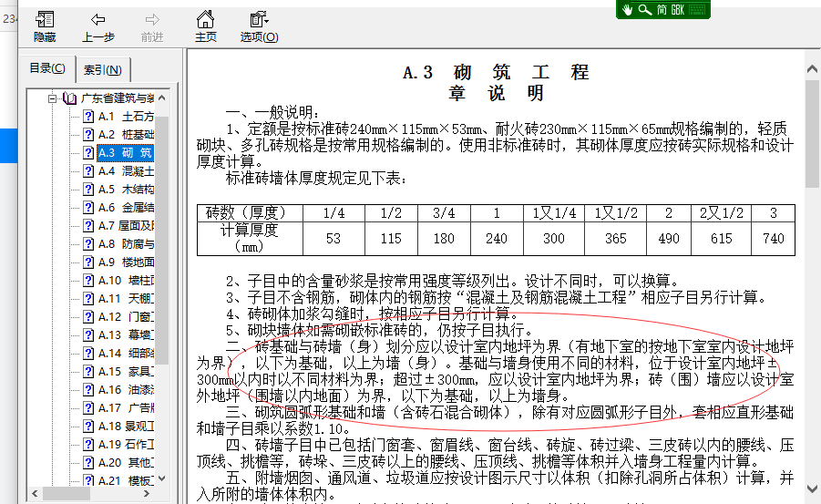Click table cell value 615
This screenshot has width=821, height=504.
click(x=721, y=239)
